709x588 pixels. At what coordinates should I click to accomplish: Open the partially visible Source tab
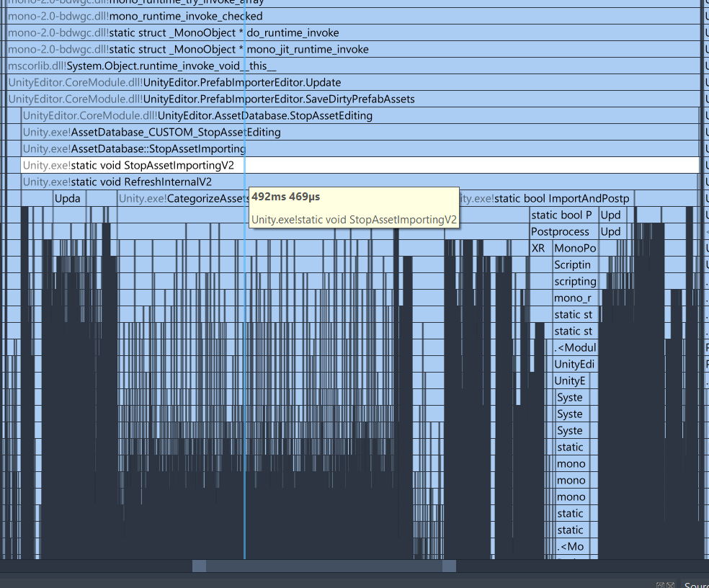pyautogui.click(x=695, y=585)
